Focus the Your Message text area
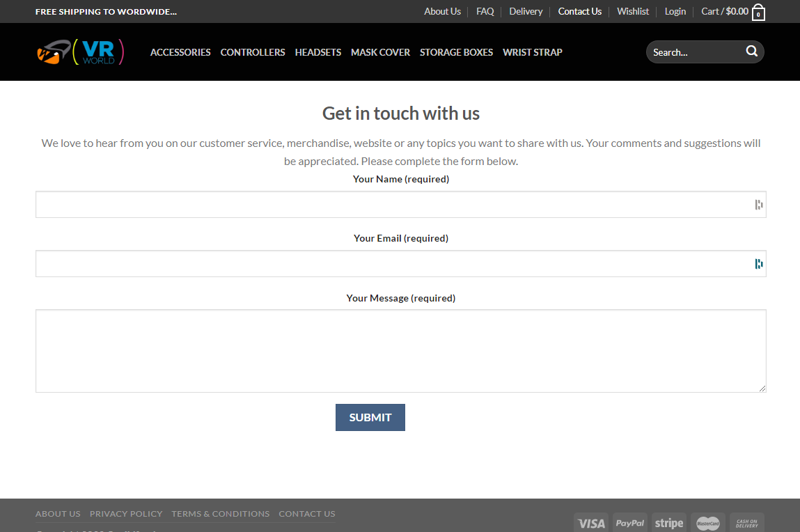 point(400,351)
